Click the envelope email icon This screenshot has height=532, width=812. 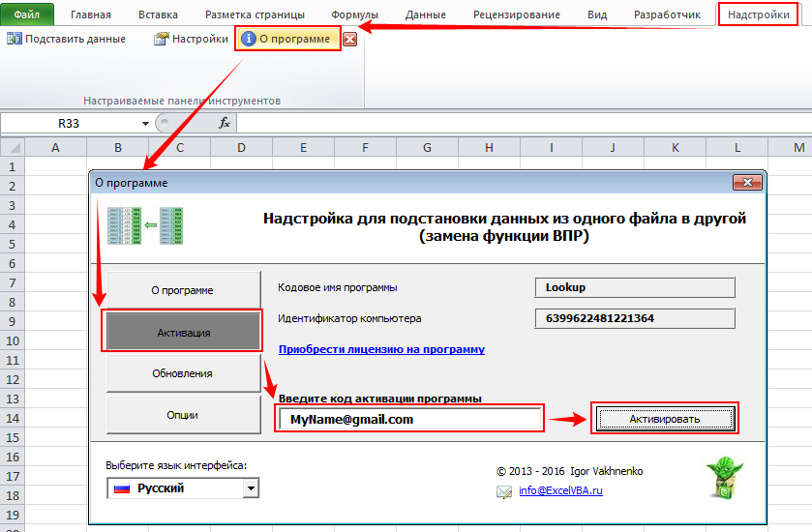point(504,491)
